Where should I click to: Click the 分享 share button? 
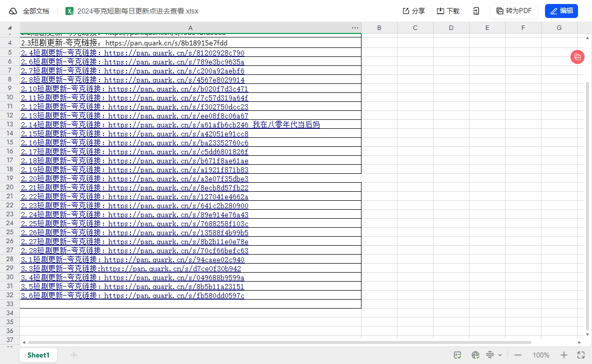[x=414, y=11]
